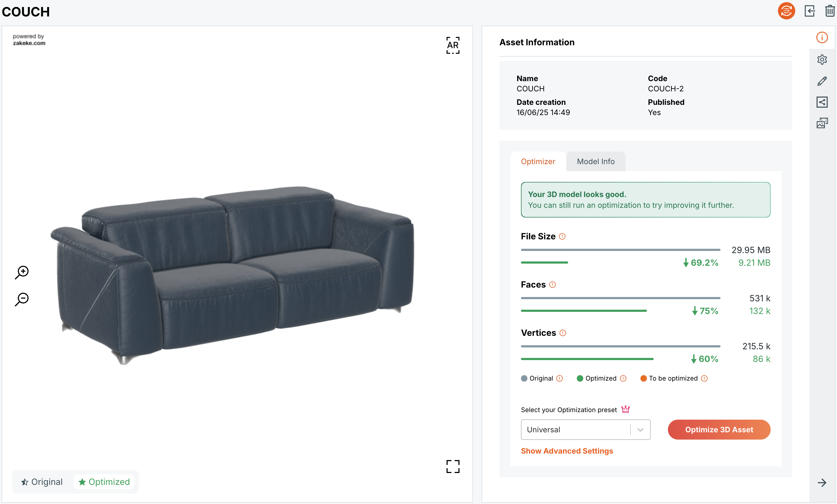The width and height of the screenshot is (837, 504).
Task: Click the optimized Faces green bar
Action: (x=584, y=311)
